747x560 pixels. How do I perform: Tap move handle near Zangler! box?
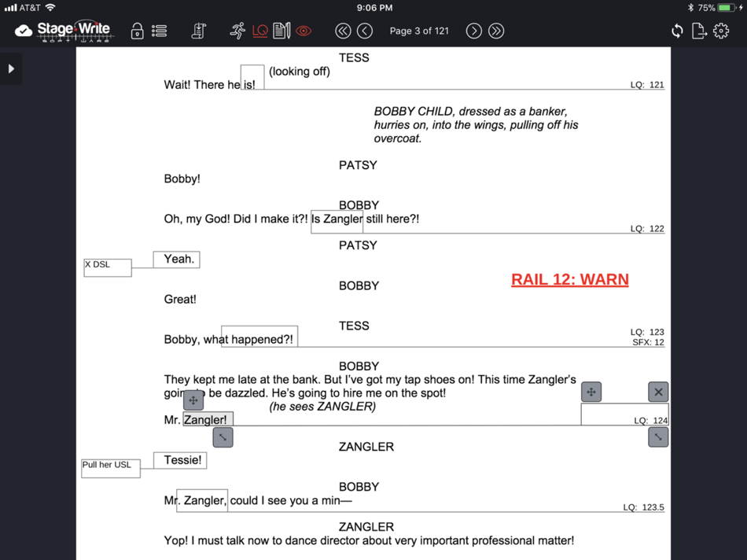click(193, 400)
